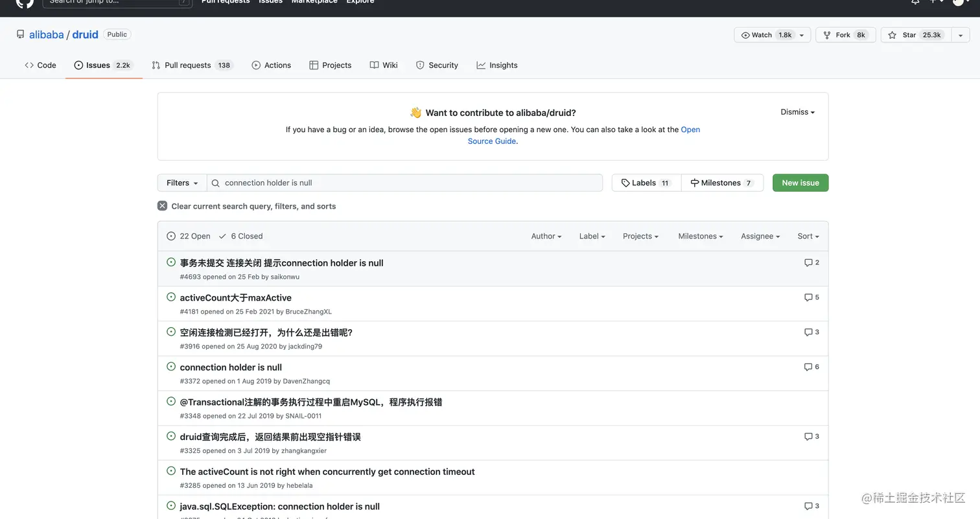Click open issue icon for #3325

[171, 436]
